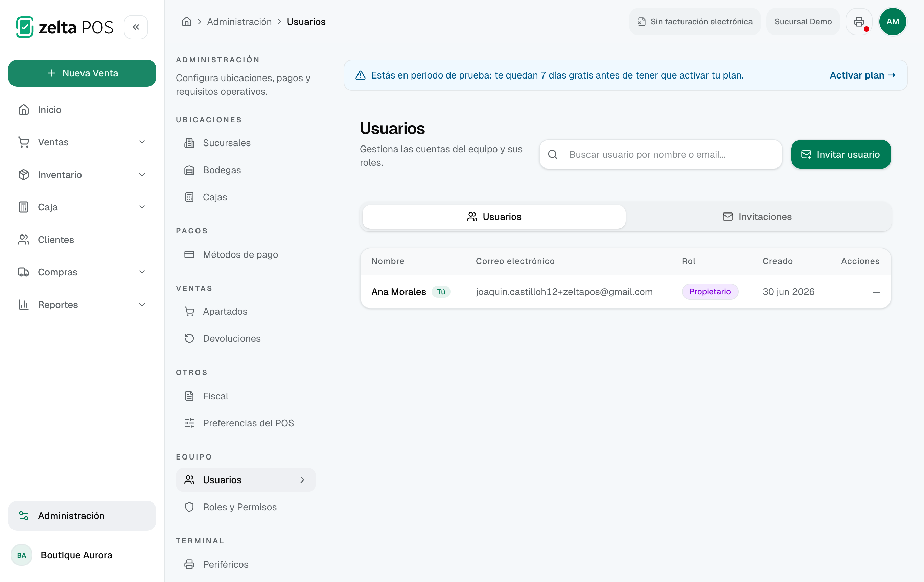Open the AM user avatar menu
The image size is (924, 582).
[x=893, y=22]
